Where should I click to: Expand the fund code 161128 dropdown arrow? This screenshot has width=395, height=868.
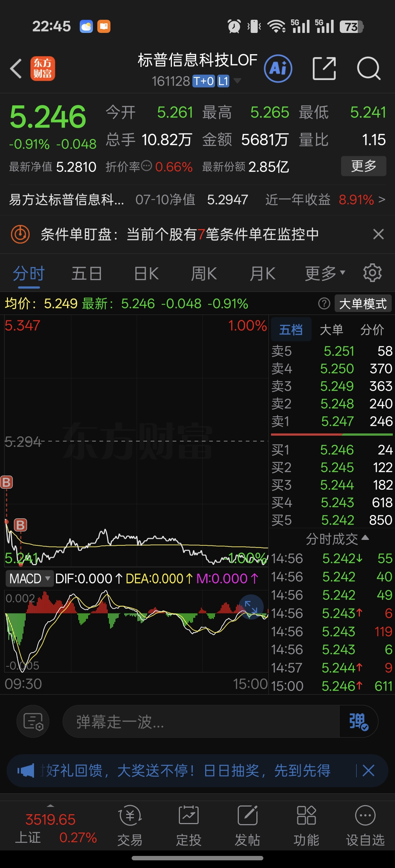[x=237, y=81]
